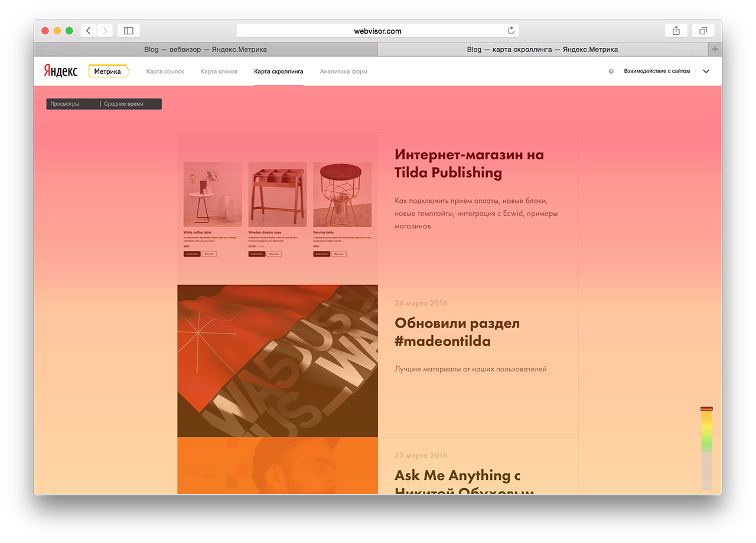Click the Safari back navigation arrow
This screenshot has width=756, height=543.
(89, 31)
